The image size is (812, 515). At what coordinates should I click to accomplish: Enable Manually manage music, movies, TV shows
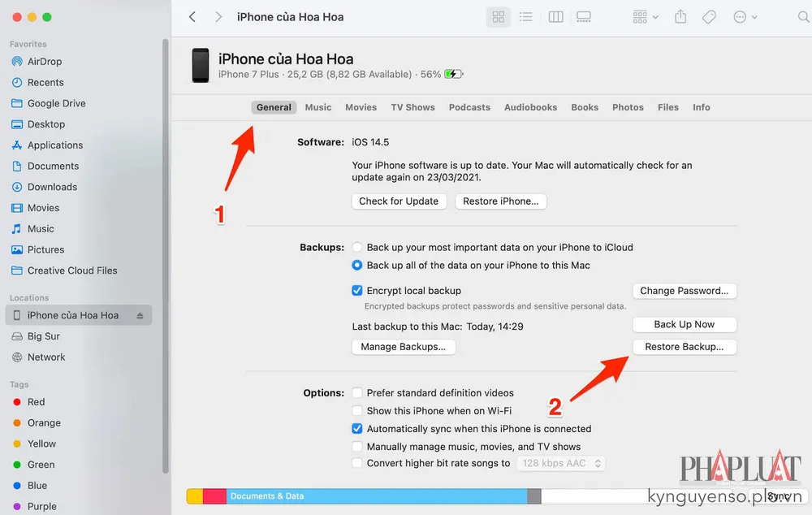coord(356,447)
